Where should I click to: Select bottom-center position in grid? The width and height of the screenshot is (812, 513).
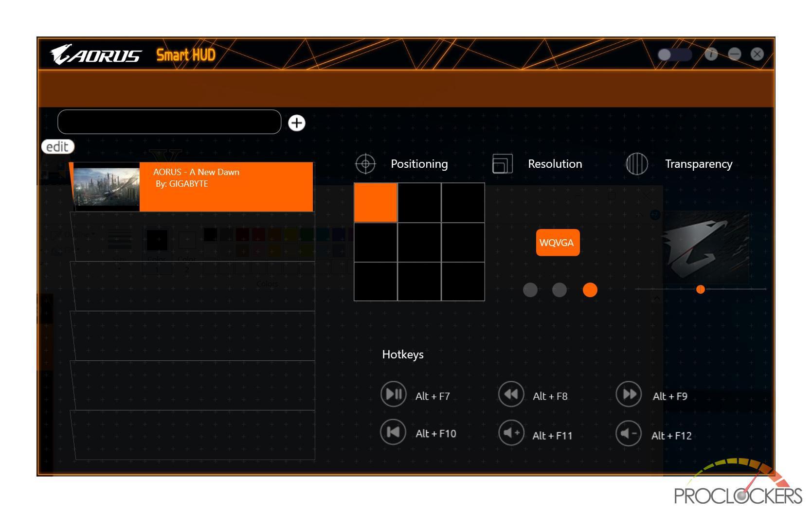pyautogui.click(x=419, y=282)
